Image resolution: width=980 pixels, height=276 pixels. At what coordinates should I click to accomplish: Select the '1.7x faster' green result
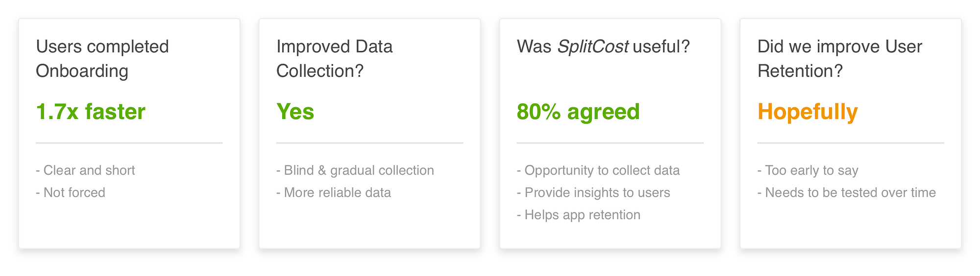[x=91, y=112]
